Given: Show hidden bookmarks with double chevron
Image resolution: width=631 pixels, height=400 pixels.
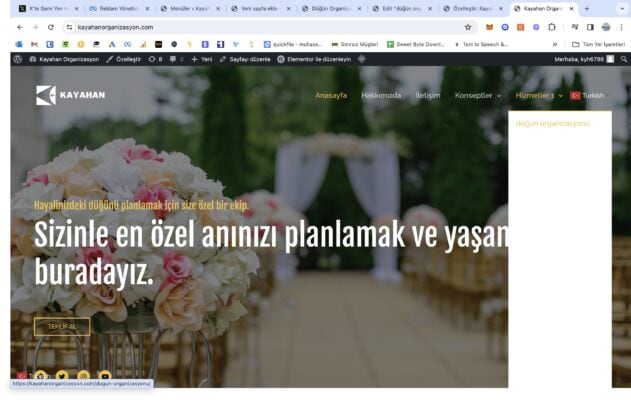Looking at the screenshot, I should (x=555, y=44).
